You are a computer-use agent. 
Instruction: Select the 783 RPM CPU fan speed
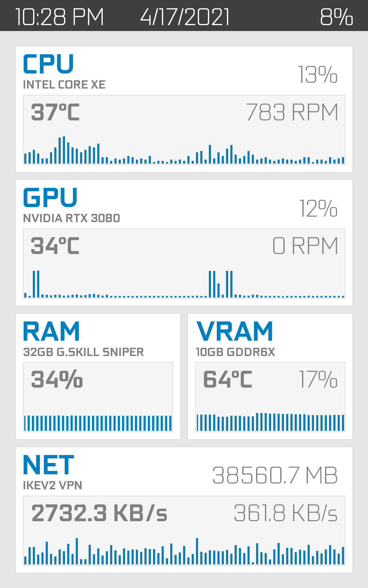click(x=292, y=112)
